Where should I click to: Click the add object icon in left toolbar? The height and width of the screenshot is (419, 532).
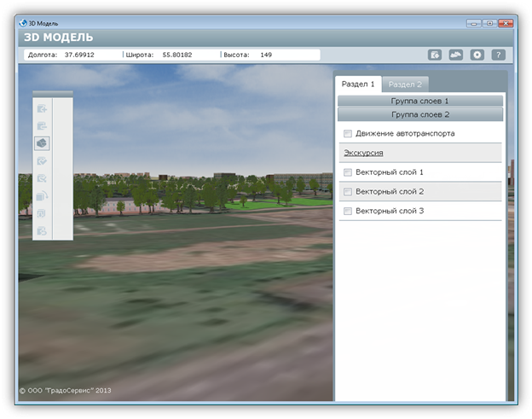pyautogui.click(x=42, y=108)
